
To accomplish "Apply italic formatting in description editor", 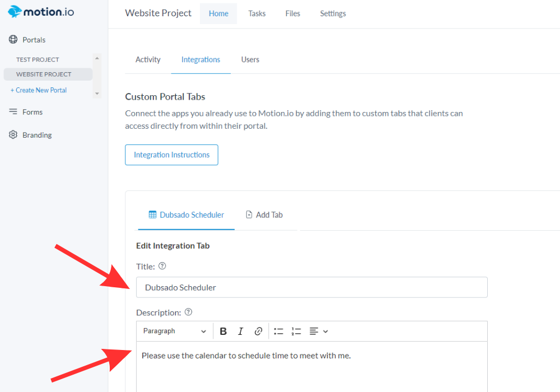I will 241,331.
